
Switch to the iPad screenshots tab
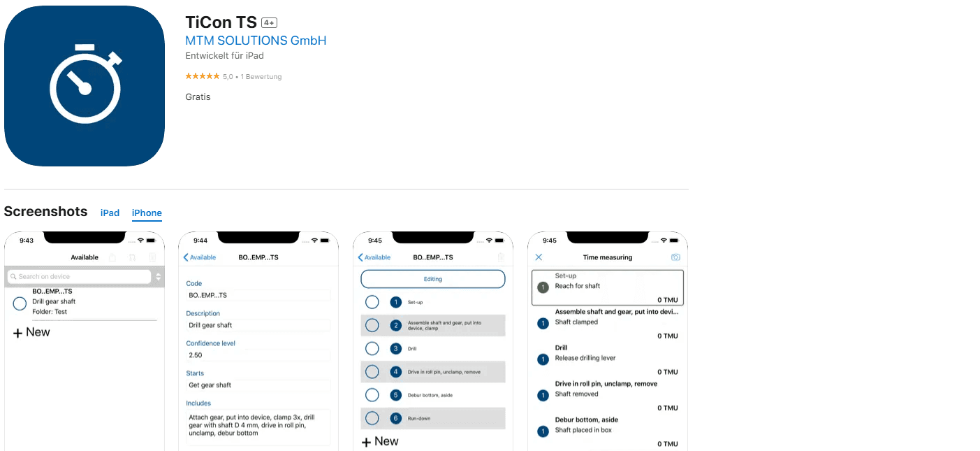(110, 213)
